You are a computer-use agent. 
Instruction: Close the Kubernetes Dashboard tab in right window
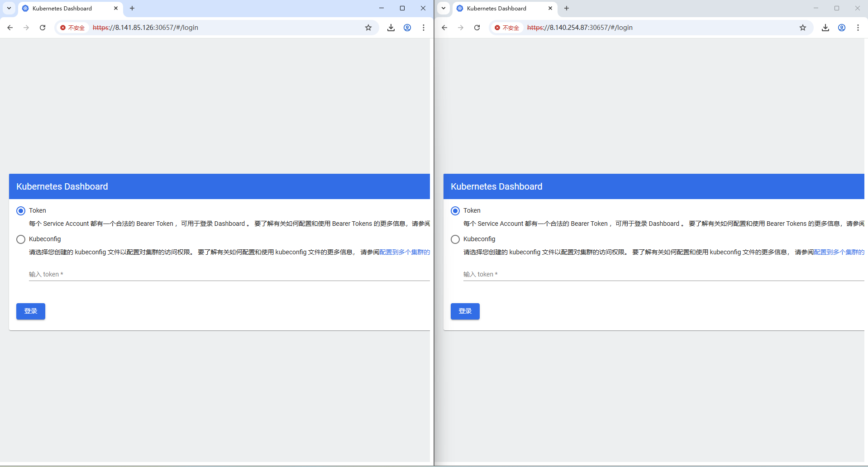click(550, 8)
